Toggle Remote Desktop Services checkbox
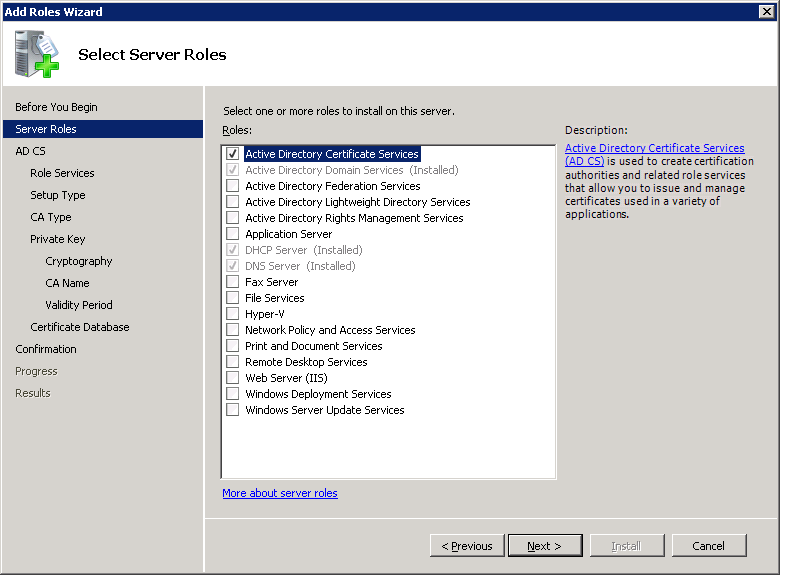 tap(233, 362)
